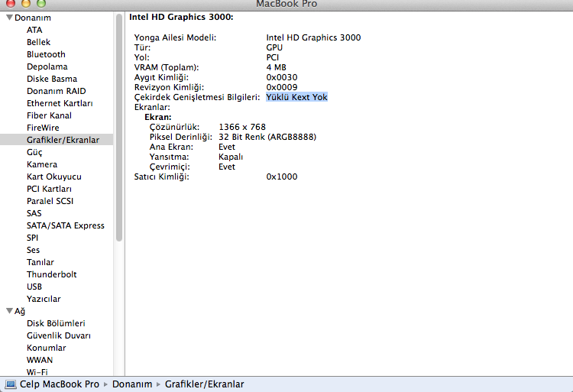Screen dimensions: 573x392
Task: Collapse the Ağ section triangle
Action: (9, 311)
